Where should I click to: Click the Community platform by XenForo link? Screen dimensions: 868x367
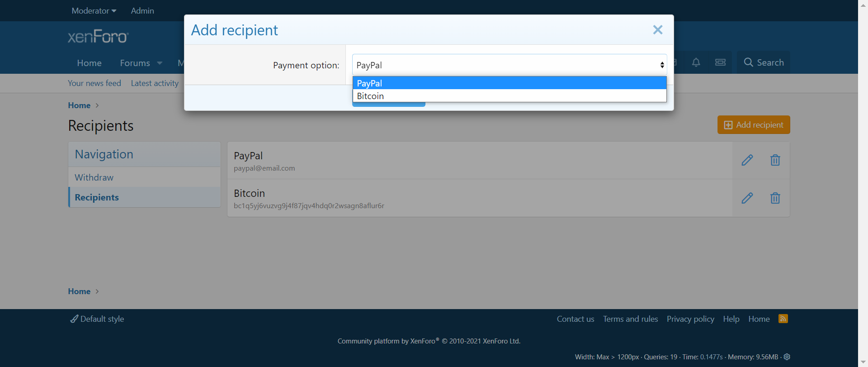click(429, 341)
